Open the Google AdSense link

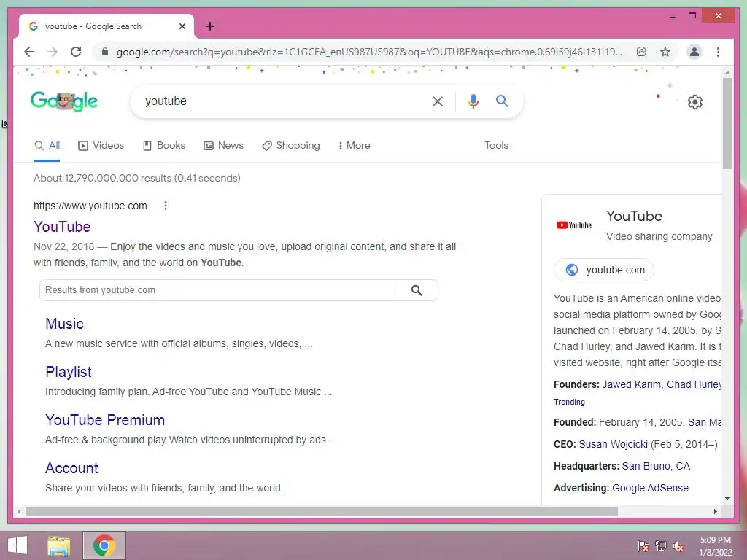[x=650, y=488]
